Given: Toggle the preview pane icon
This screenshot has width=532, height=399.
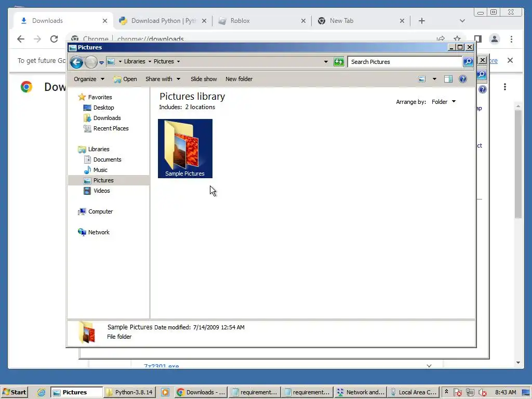Looking at the screenshot, I should point(448,79).
